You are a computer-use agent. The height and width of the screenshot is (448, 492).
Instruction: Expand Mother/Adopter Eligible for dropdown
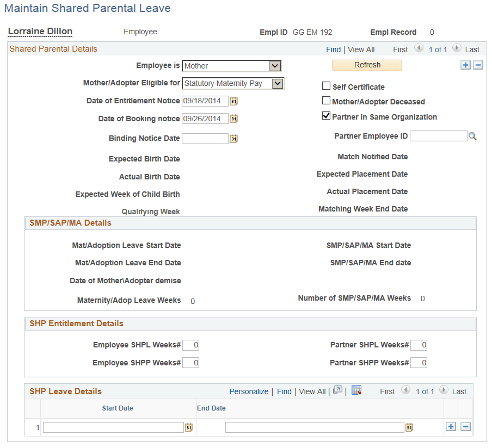coord(233,83)
